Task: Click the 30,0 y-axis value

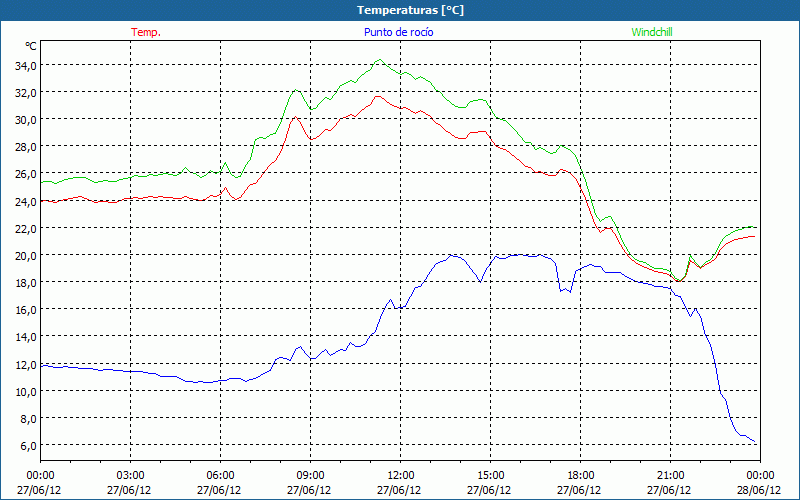Action: (26, 120)
